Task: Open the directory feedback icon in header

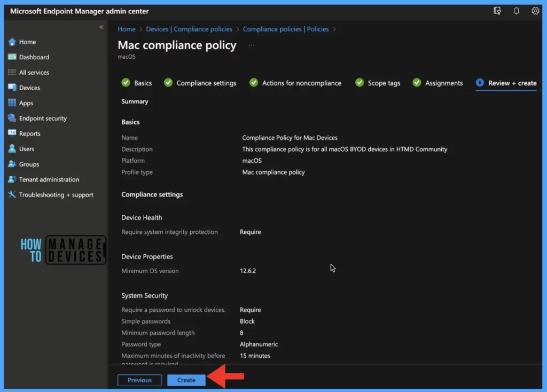Action: pyautogui.click(x=497, y=11)
